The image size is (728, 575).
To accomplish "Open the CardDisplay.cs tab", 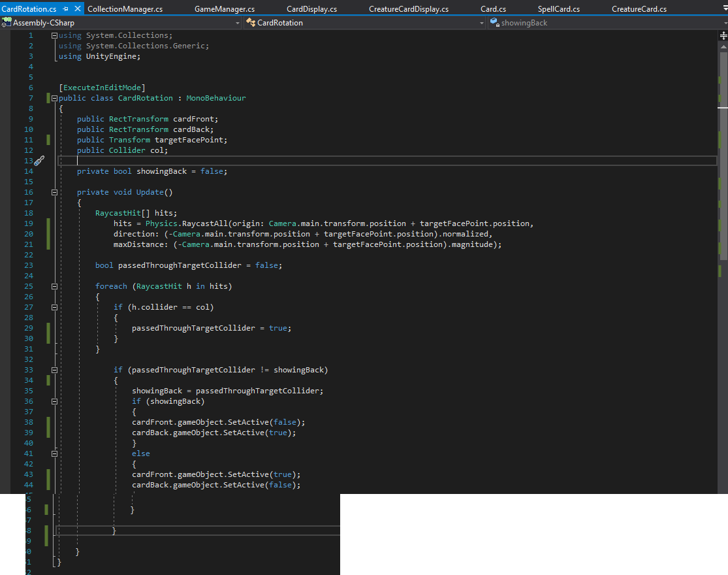I will (311, 9).
